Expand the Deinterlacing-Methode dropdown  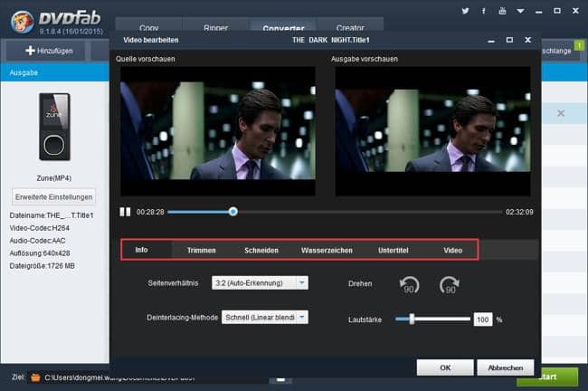pyautogui.click(x=302, y=318)
